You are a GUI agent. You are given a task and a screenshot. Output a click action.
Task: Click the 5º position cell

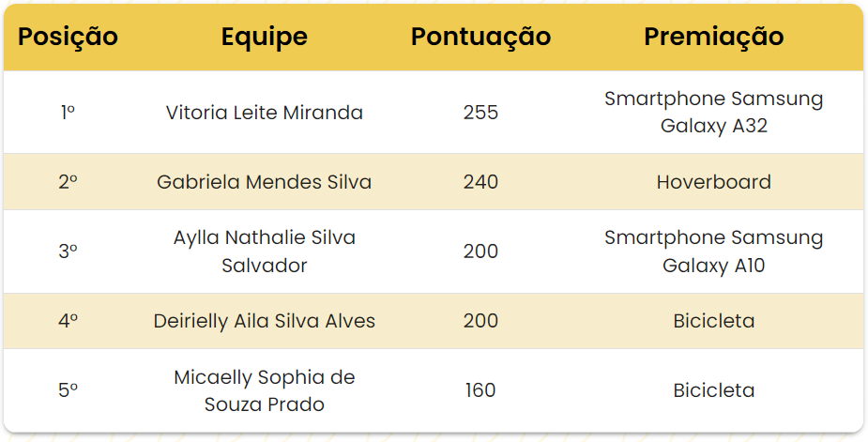click(x=68, y=390)
